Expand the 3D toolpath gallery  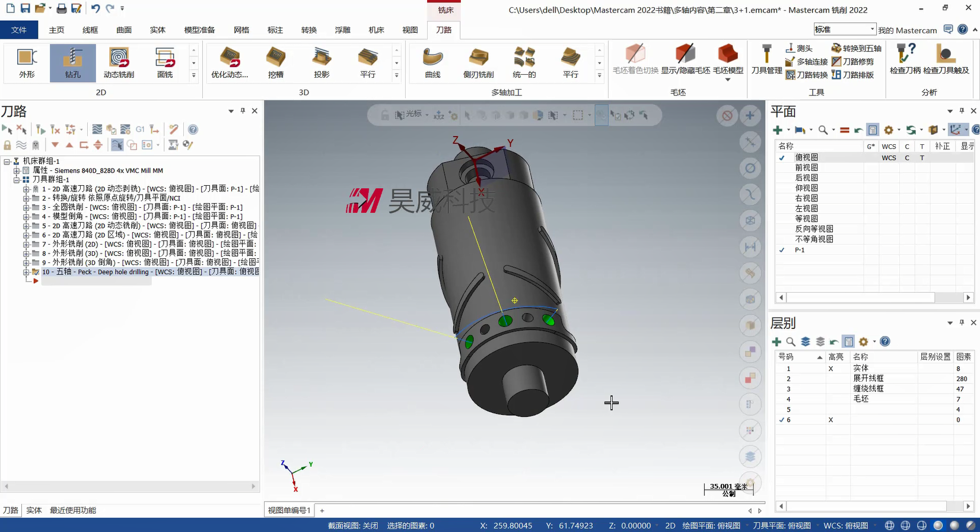click(x=397, y=75)
